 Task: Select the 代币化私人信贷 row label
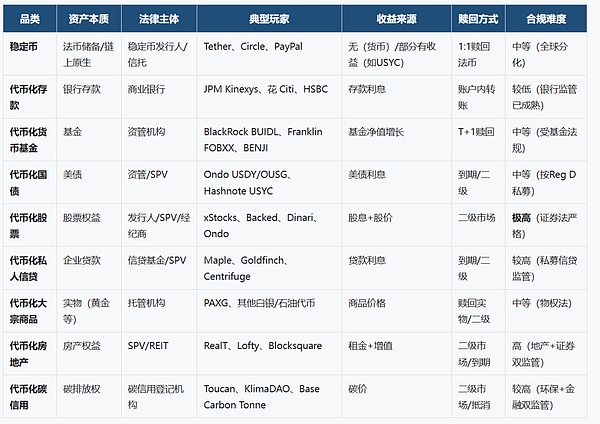click(x=28, y=269)
